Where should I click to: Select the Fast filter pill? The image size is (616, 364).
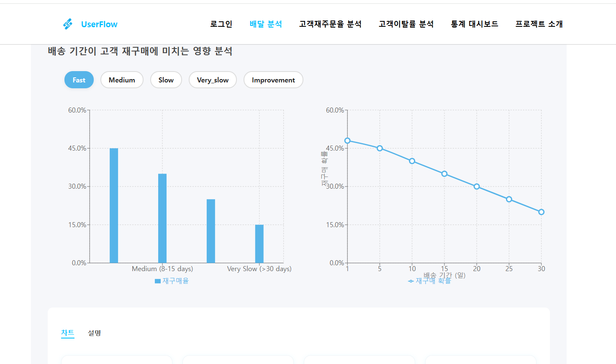click(79, 80)
